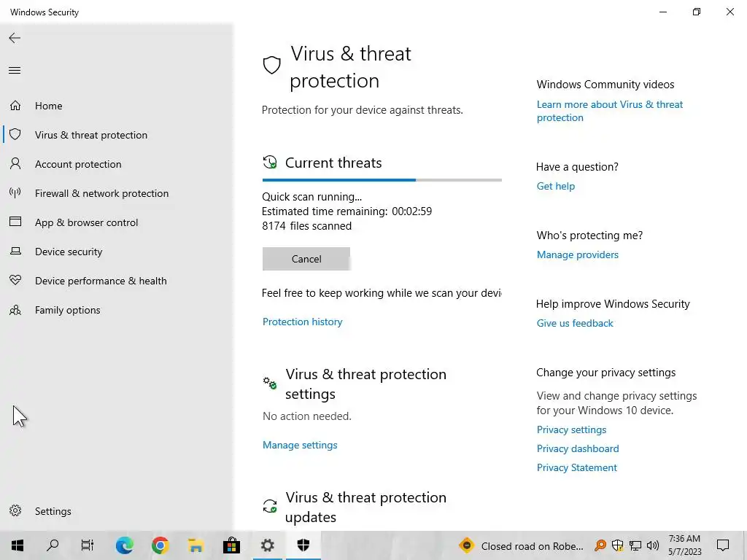This screenshot has height=560, width=747.
Task: Click Give us feedback link
Action: (575, 323)
